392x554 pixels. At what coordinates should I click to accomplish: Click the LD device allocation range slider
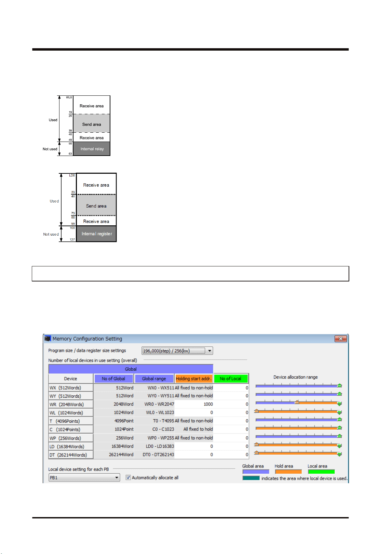(298, 445)
